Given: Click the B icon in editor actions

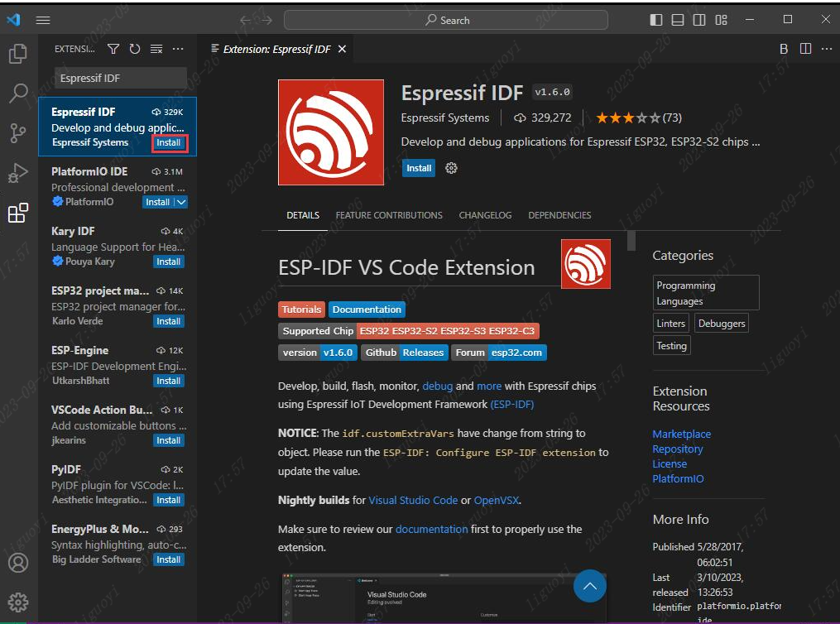Looking at the screenshot, I should click(784, 50).
